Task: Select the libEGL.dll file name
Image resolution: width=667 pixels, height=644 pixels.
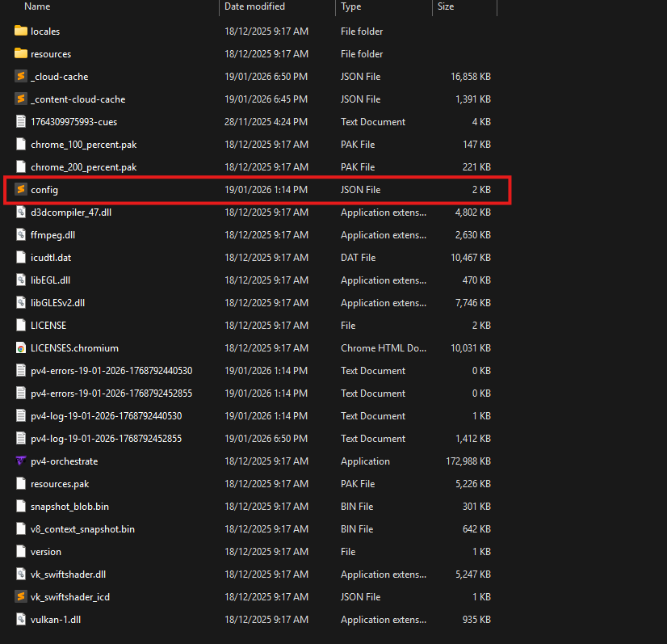Action: pos(50,280)
